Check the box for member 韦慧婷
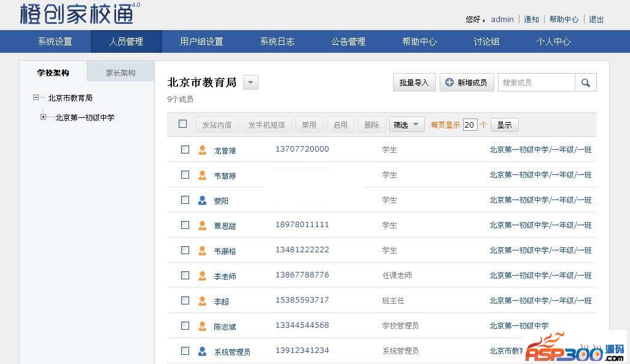Screen dimensions: 630x364 point(185,175)
